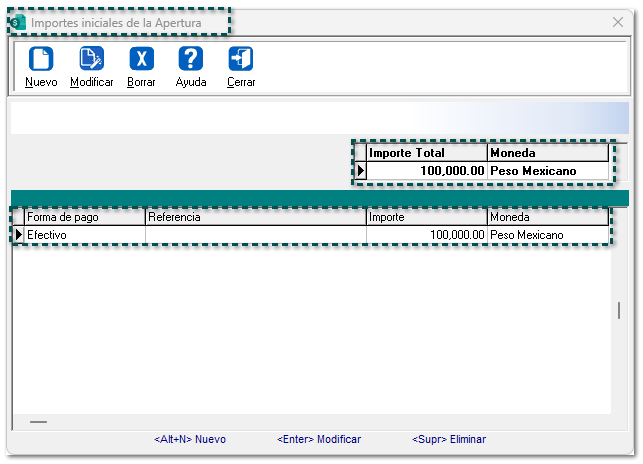Click the Modificar toolbar icon
The image size is (643, 464).
click(91, 60)
